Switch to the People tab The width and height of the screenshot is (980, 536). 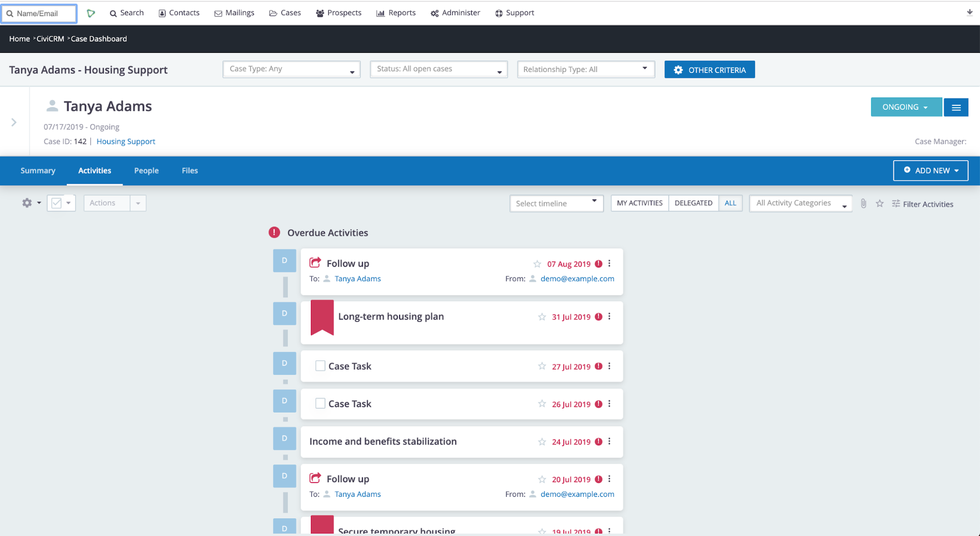(x=146, y=171)
